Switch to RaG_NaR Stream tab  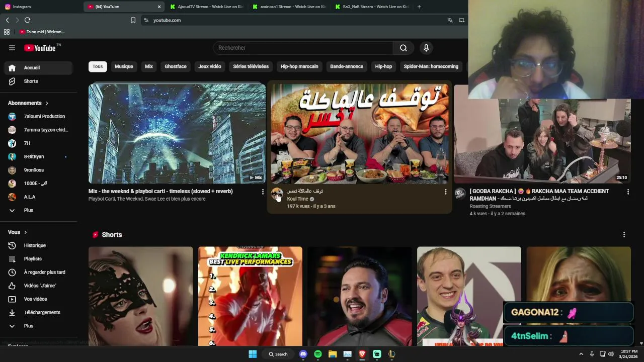(372, 7)
